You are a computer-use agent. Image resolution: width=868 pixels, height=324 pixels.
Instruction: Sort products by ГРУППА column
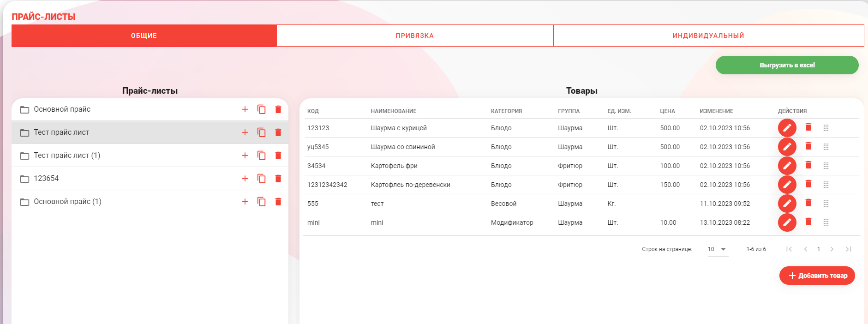(x=569, y=111)
